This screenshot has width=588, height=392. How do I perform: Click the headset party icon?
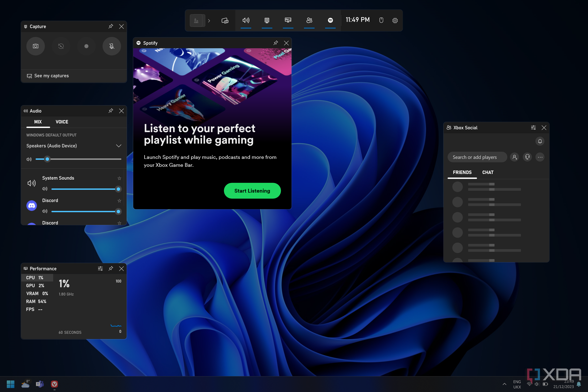coord(527,157)
